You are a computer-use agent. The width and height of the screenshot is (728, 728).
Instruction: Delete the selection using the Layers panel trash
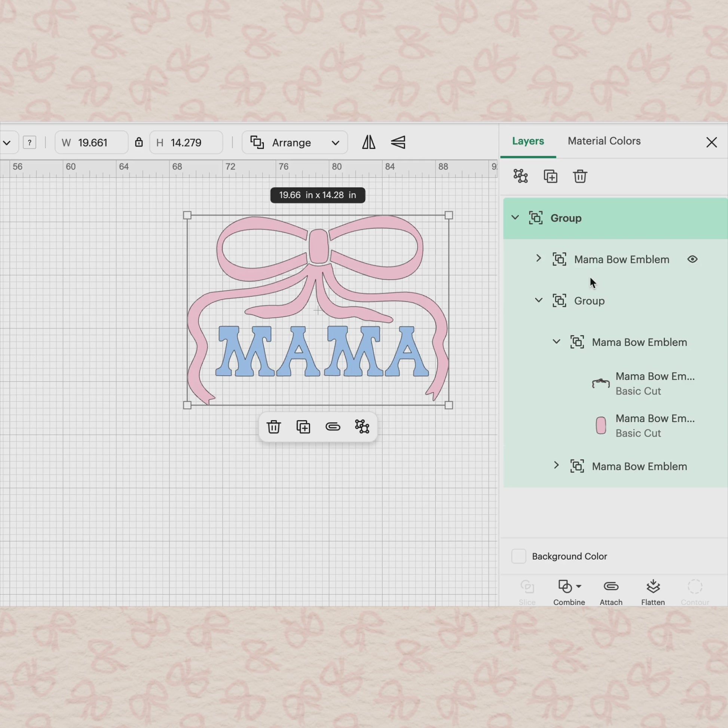click(579, 176)
